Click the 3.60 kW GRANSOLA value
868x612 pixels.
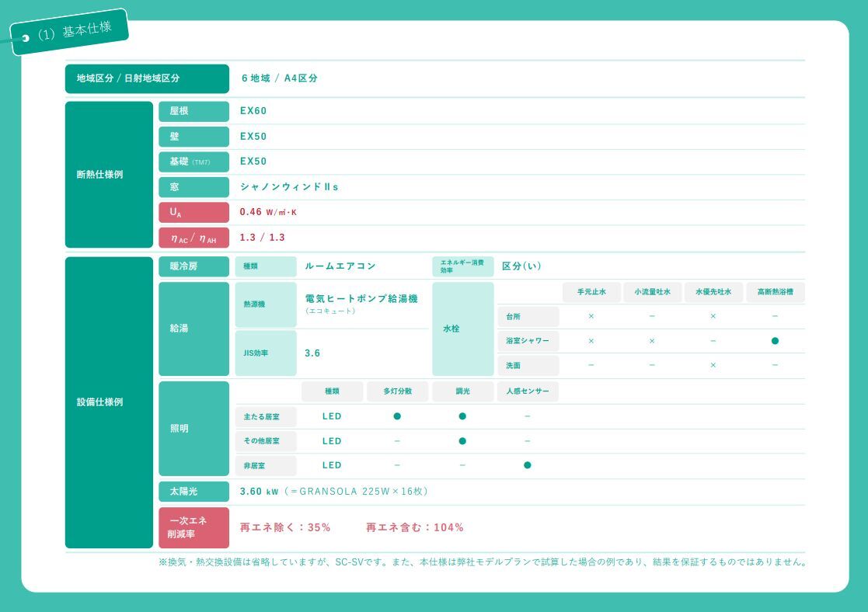tap(333, 492)
